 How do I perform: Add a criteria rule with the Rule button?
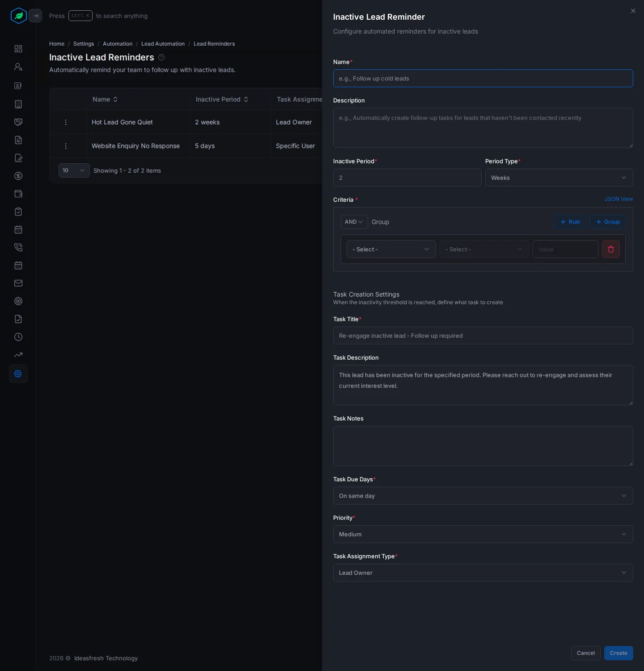click(570, 222)
